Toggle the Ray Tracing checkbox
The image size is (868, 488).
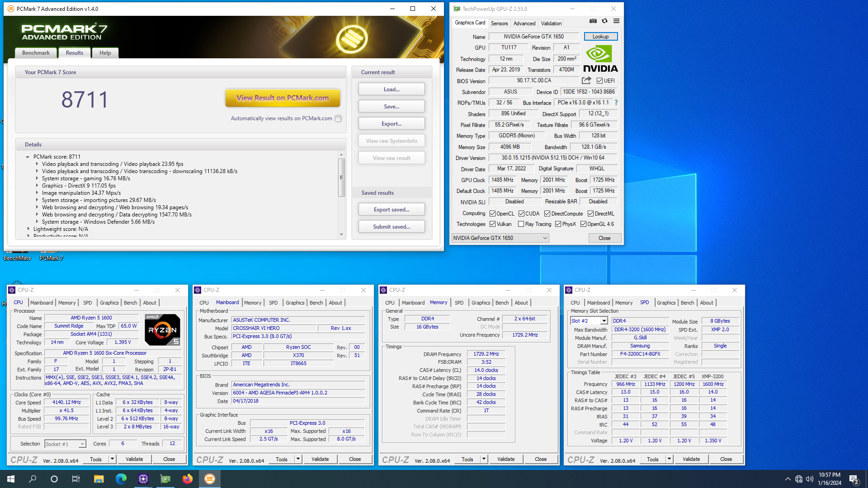tap(521, 224)
